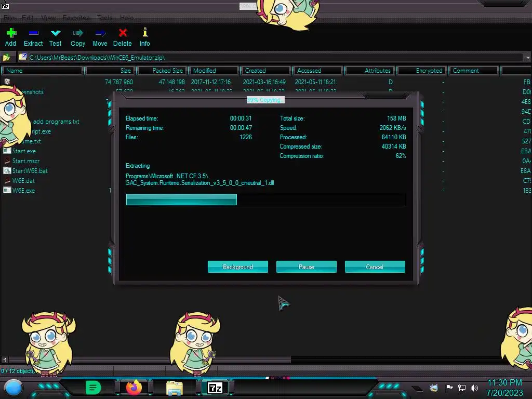The height and width of the screenshot is (399, 532).
Task: Launch Firefox from the taskbar
Action: click(x=134, y=388)
